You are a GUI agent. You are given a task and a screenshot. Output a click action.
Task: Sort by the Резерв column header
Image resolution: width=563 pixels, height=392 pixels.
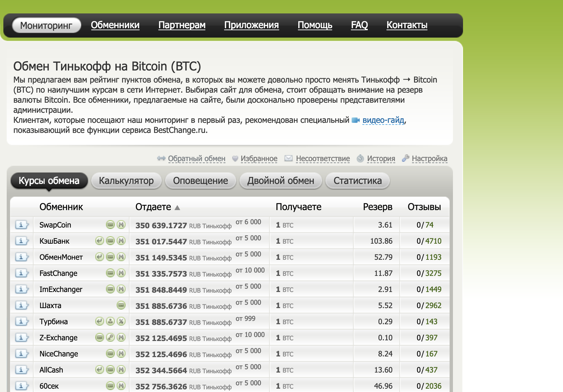click(377, 207)
